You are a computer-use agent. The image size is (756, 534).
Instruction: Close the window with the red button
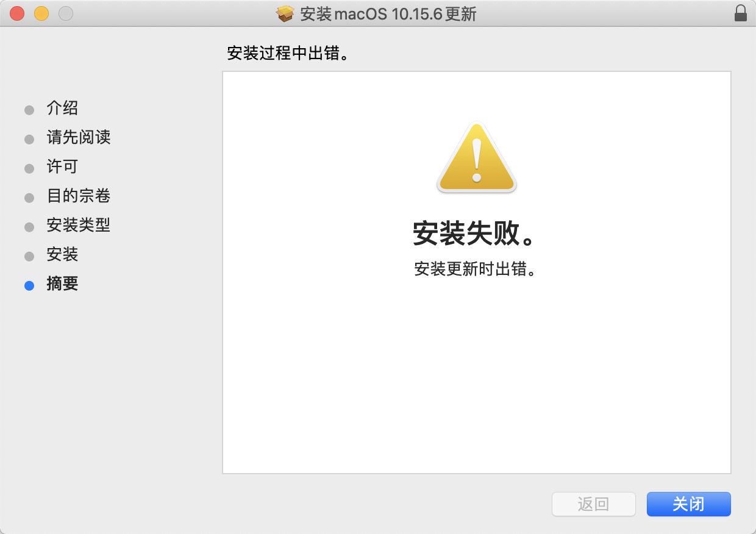(x=17, y=13)
